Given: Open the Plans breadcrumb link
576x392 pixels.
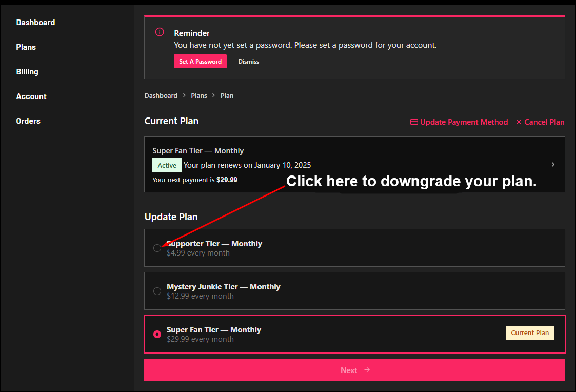Looking at the screenshot, I should [x=198, y=95].
